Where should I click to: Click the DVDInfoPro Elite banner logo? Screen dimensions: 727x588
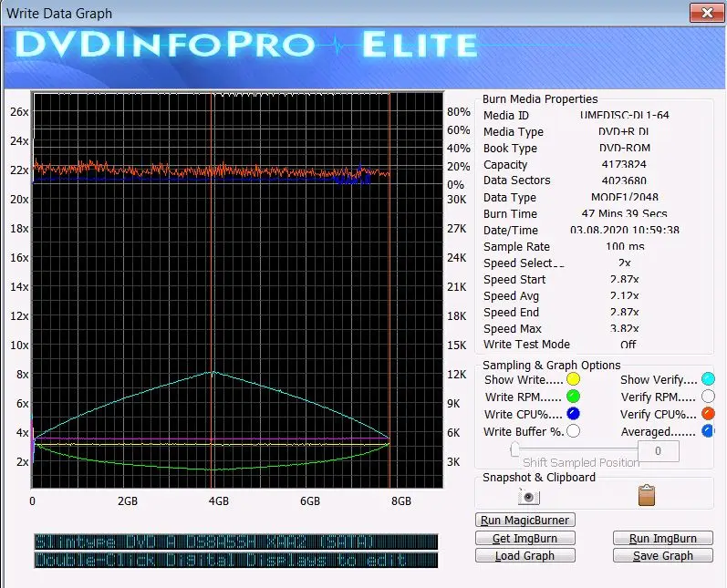245,45
